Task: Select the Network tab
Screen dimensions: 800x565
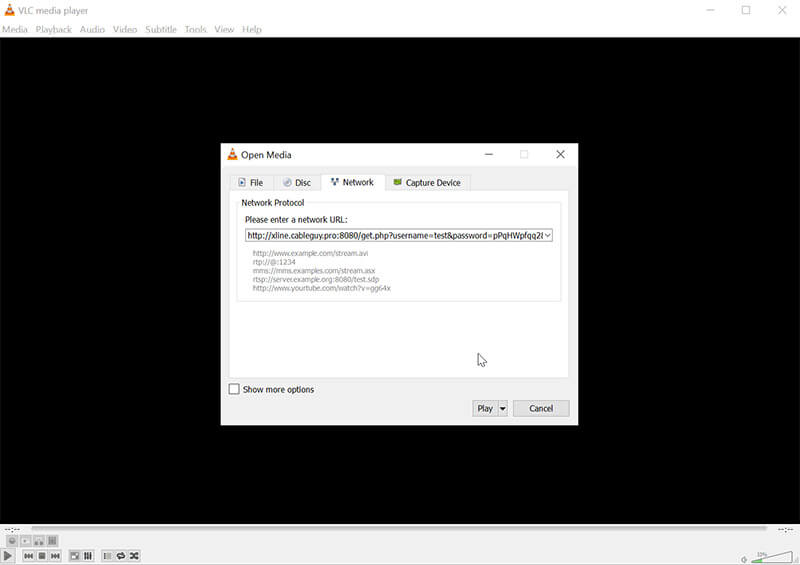Action: 353,182
